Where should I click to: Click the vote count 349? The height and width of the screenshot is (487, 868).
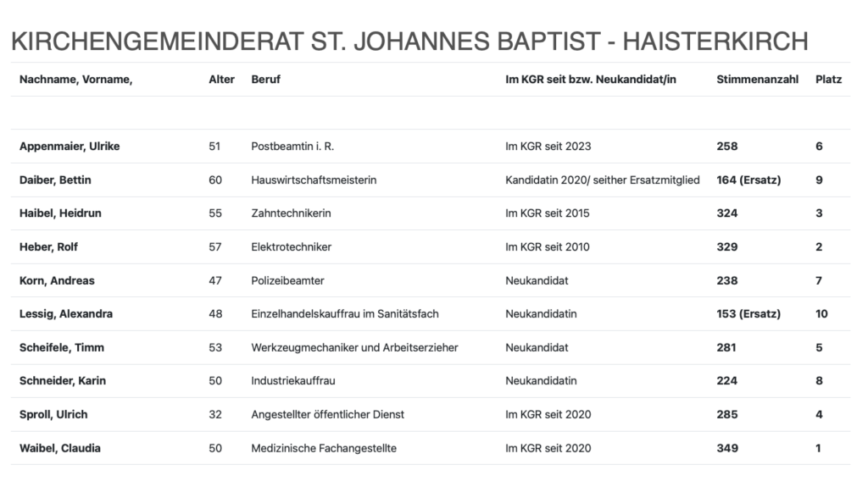pyautogui.click(x=727, y=448)
